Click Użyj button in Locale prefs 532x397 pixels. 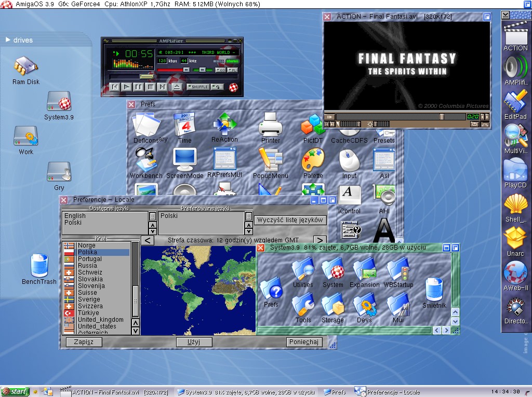pos(194,342)
